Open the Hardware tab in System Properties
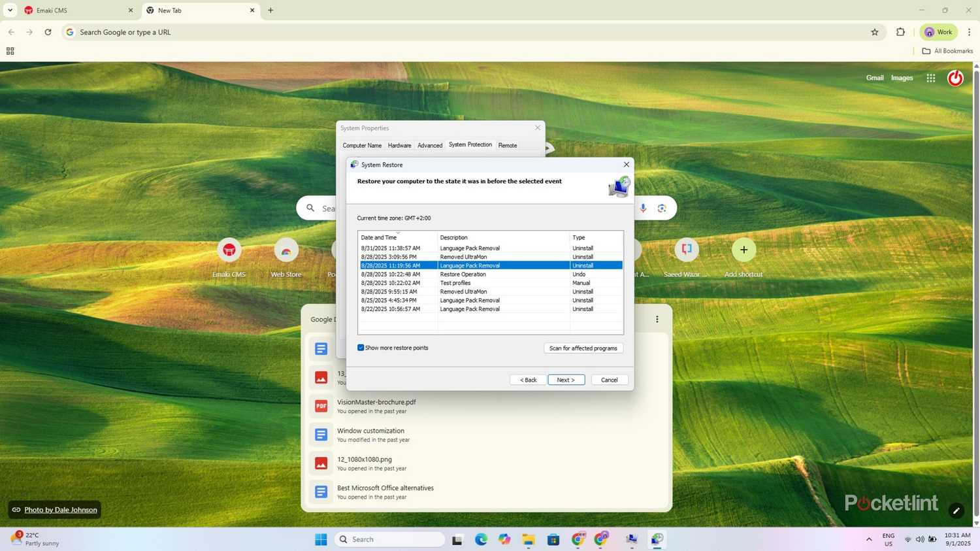980x551 pixels. [399, 145]
